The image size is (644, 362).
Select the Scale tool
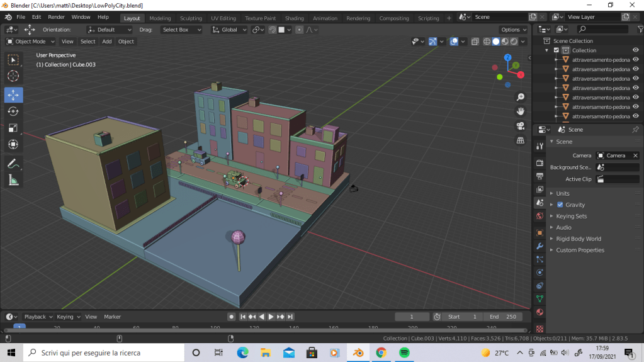coord(13,128)
